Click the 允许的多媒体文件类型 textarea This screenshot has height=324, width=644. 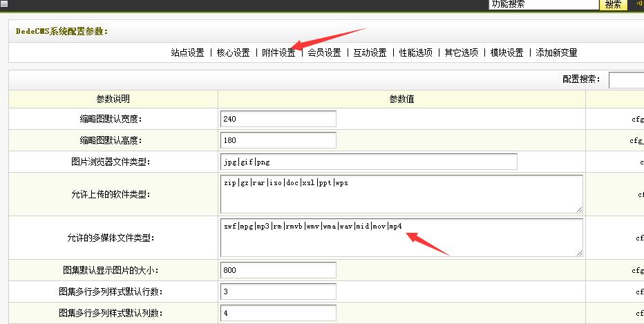tap(401, 238)
